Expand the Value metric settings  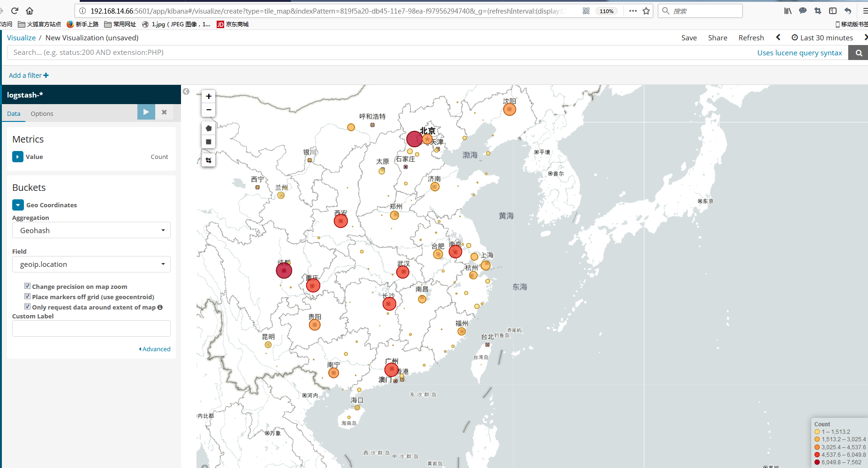17,157
